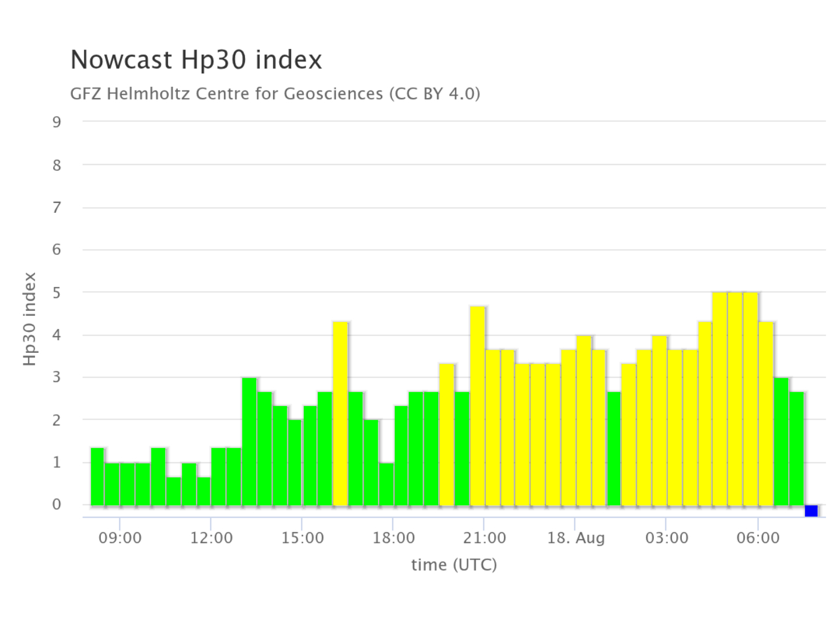Viewport: 840px width, 630px height.
Task: Click the 'time (UTC)' axis title
Action: 454,565
